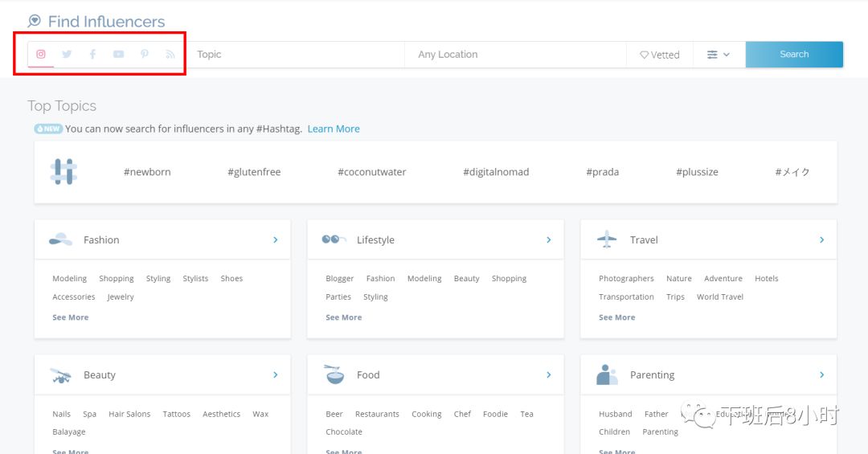The image size is (868, 454).
Task: Click the Travel airplane category icon
Action: [607, 239]
